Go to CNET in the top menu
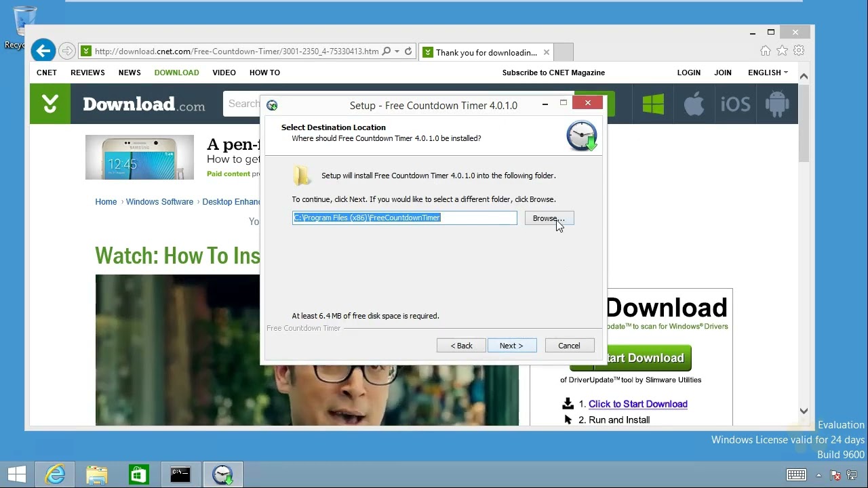 pyautogui.click(x=47, y=73)
